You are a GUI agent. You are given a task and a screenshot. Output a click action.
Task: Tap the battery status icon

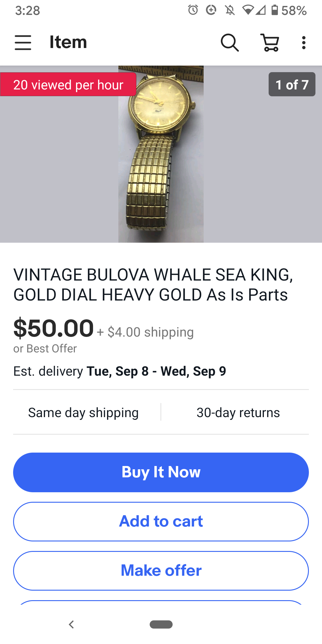coord(275,10)
